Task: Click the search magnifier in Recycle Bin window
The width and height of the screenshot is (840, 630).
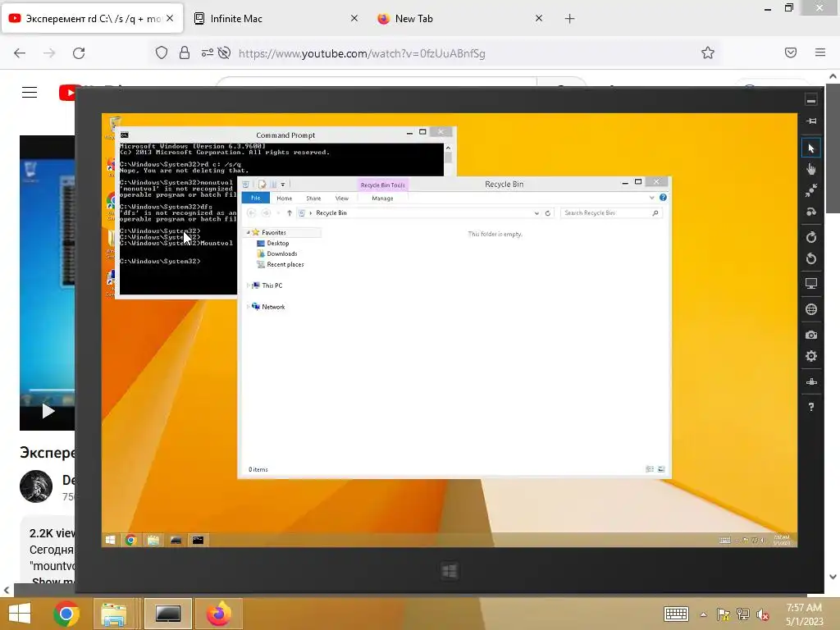Action: tap(655, 213)
